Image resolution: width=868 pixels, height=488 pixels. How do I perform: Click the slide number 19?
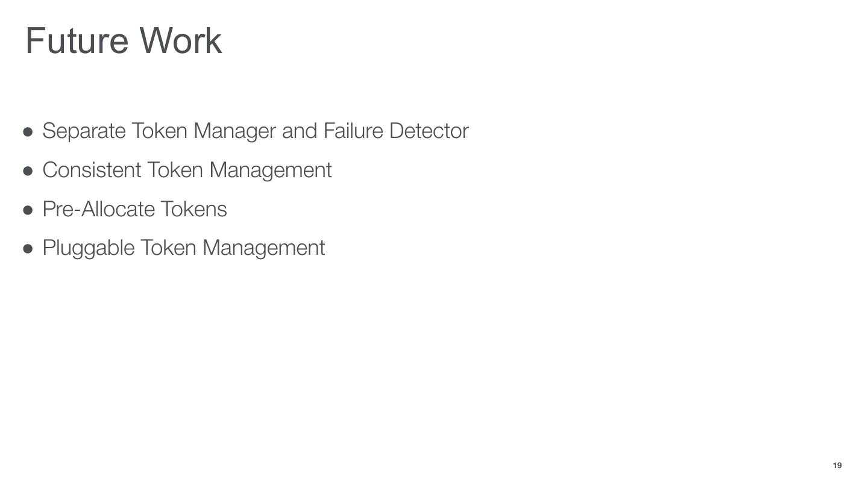pyautogui.click(x=837, y=466)
